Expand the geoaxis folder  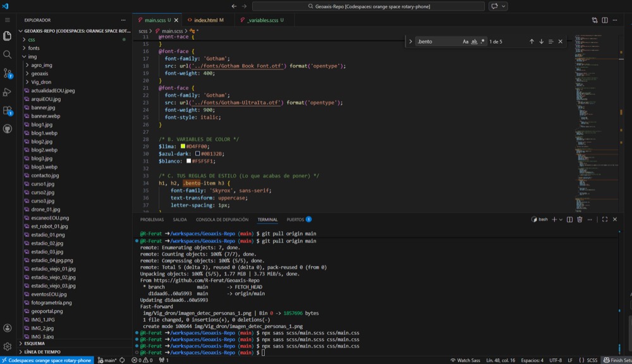coord(39,73)
